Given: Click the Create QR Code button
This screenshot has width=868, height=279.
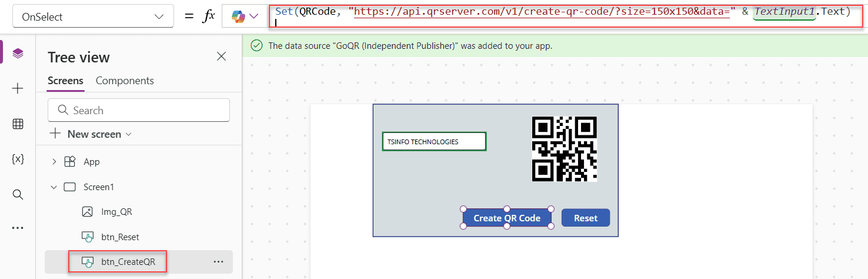Looking at the screenshot, I should [x=507, y=218].
